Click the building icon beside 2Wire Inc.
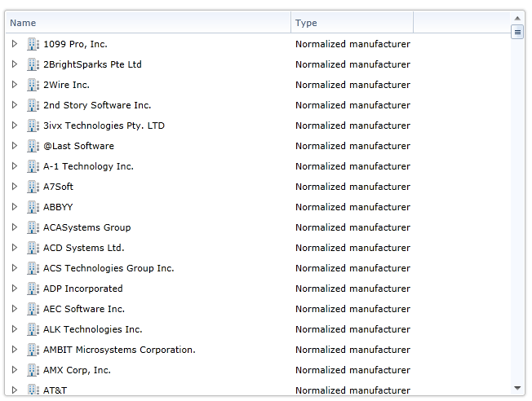This screenshot has width=532, height=401. click(33, 85)
